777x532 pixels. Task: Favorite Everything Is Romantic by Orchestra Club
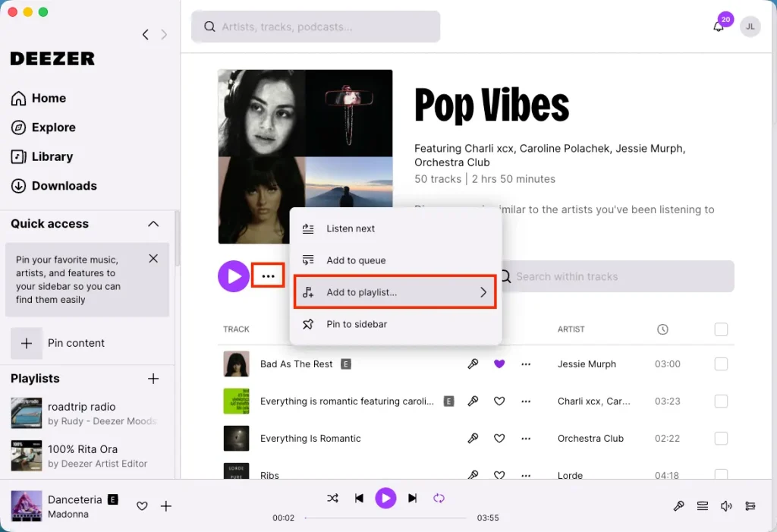pos(499,439)
